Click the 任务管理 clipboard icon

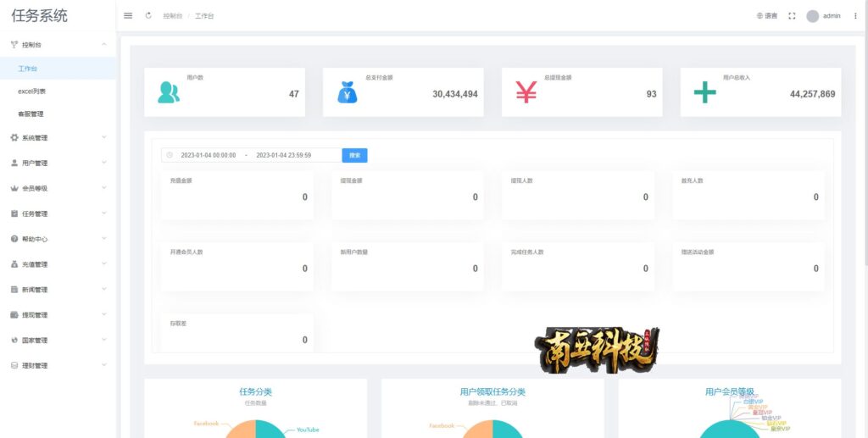click(14, 214)
